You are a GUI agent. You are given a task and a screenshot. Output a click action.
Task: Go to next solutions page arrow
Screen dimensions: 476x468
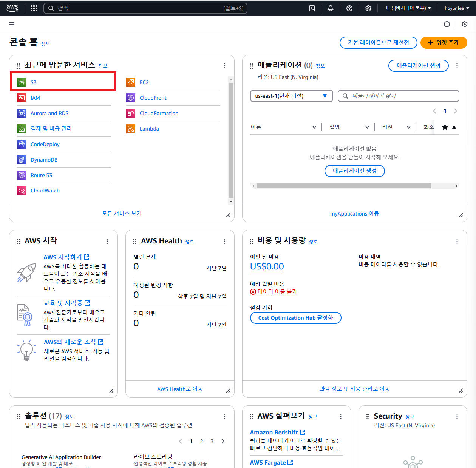pos(223,441)
